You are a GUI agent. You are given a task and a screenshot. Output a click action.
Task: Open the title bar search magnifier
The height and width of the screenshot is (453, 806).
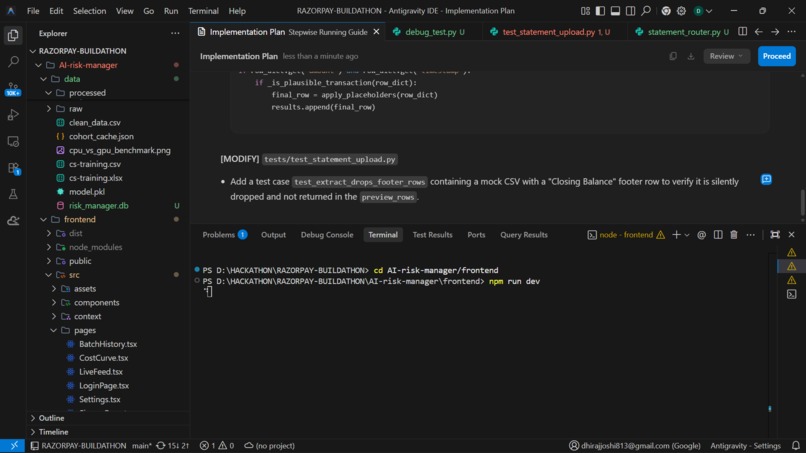[646, 11]
